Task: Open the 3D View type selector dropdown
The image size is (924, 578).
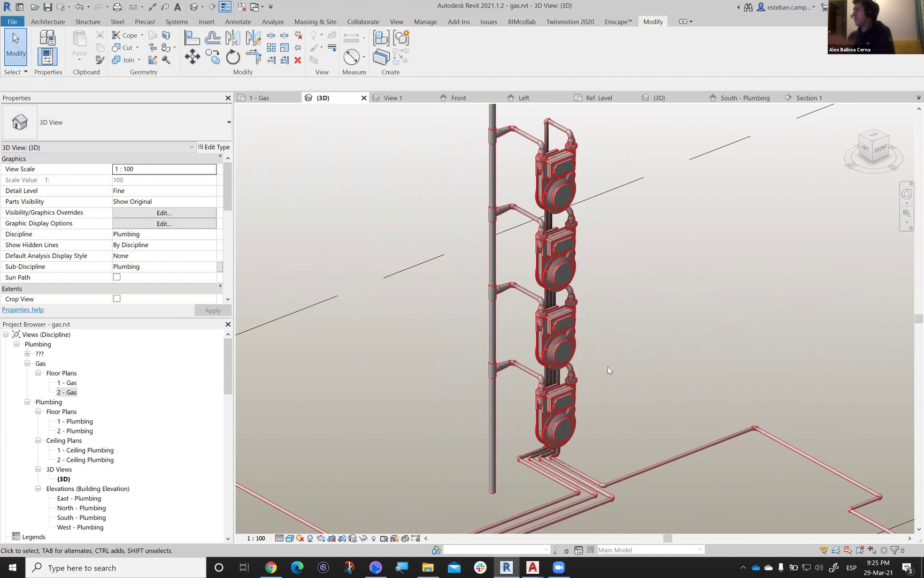Action: pyautogui.click(x=228, y=123)
